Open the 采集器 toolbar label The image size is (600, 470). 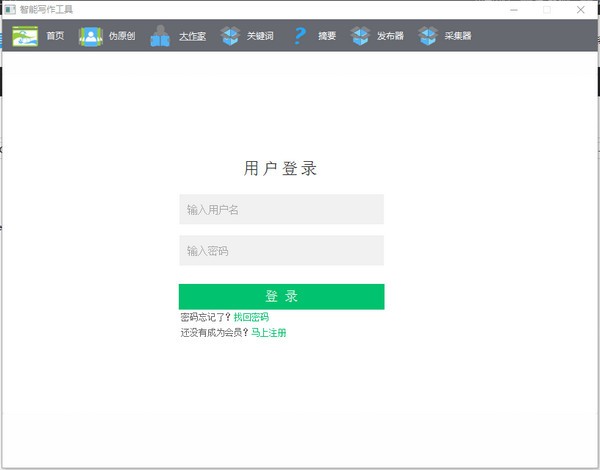pyautogui.click(x=458, y=36)
